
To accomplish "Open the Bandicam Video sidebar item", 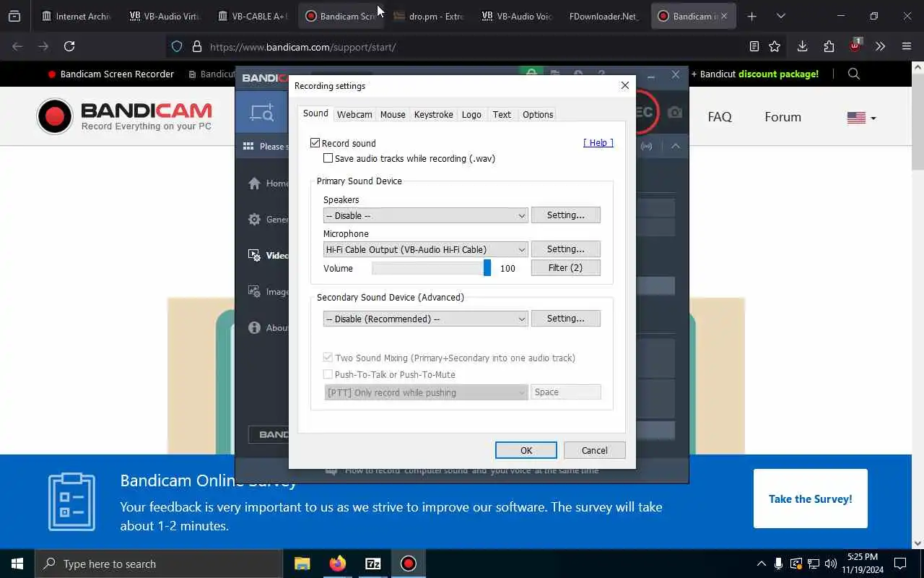I will (269, 256).
